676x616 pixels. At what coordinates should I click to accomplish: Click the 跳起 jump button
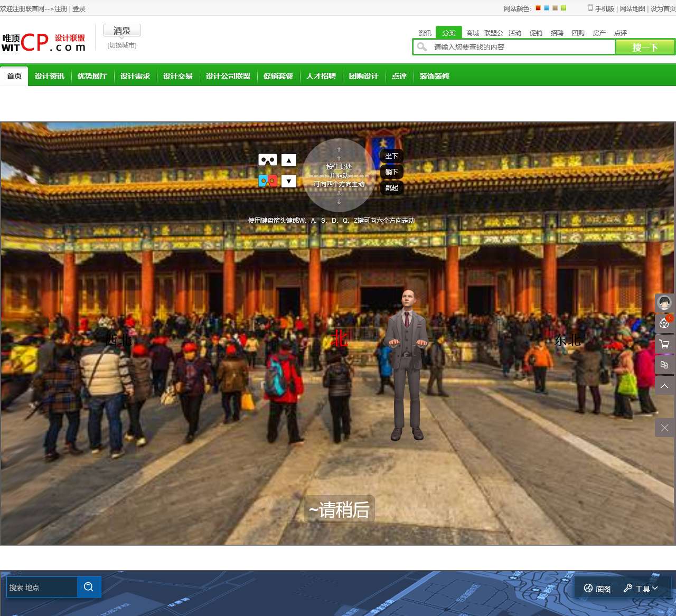392,187
